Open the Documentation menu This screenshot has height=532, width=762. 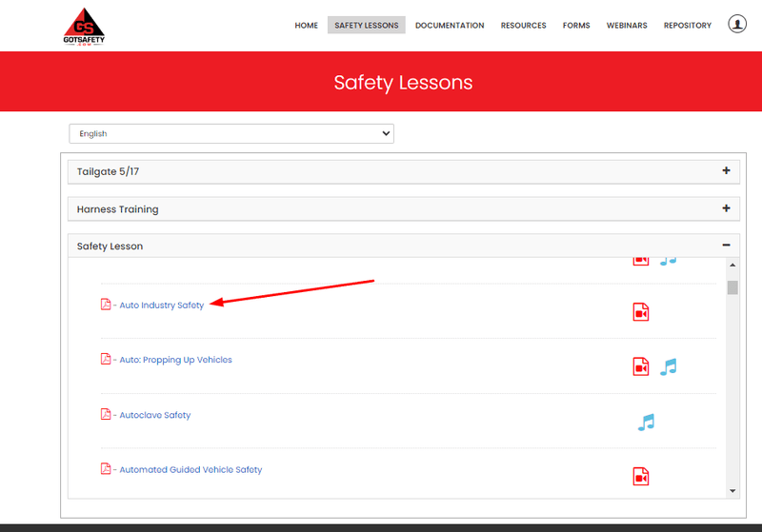[x=450, y=26]
